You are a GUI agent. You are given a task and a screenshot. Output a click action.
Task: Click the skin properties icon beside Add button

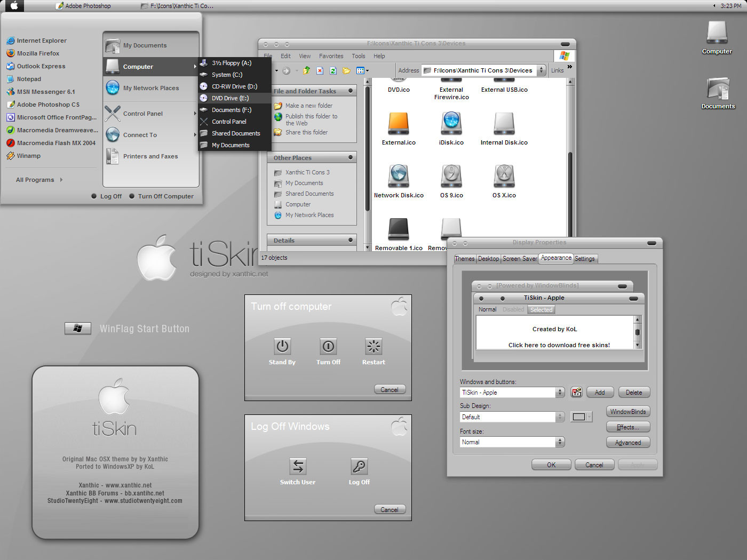tap(576, 393)
